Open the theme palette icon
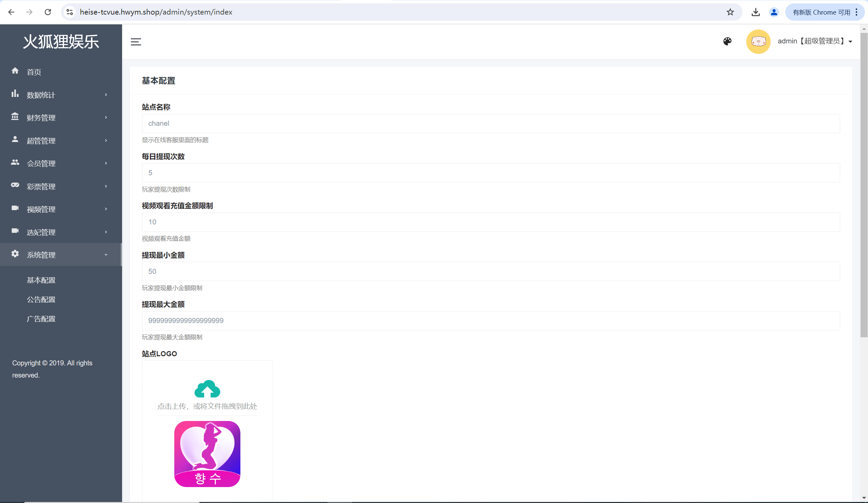Image resolution: width=868 pixels, height=503 pixels. (727, 41)
